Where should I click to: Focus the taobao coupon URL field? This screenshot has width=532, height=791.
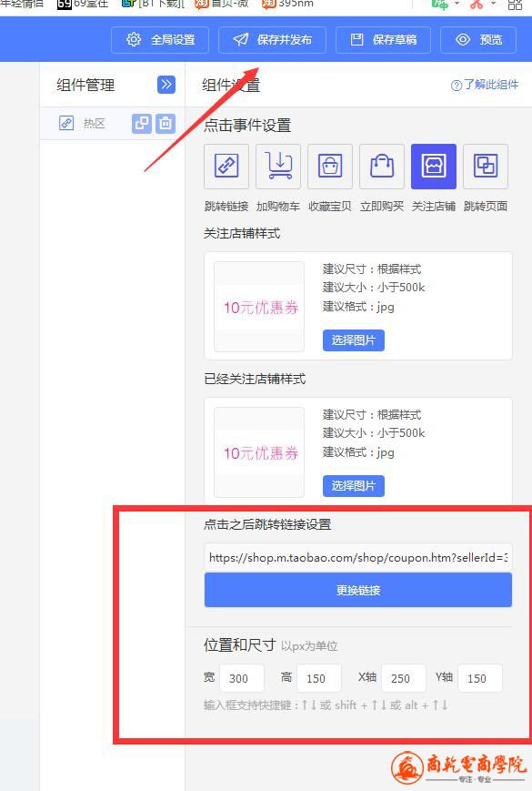(x=358, y=557)
